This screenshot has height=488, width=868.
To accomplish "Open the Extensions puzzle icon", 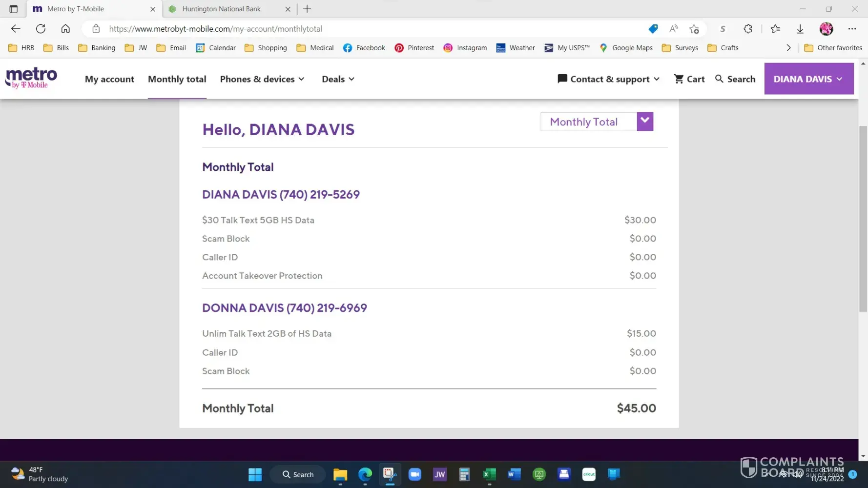I will (747, 29).
